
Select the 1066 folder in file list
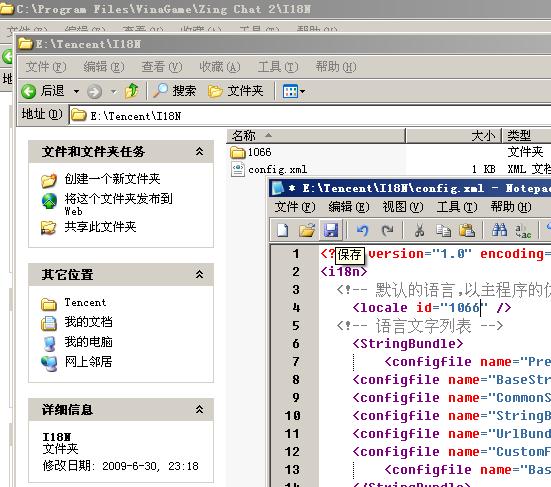pos(251,152)
